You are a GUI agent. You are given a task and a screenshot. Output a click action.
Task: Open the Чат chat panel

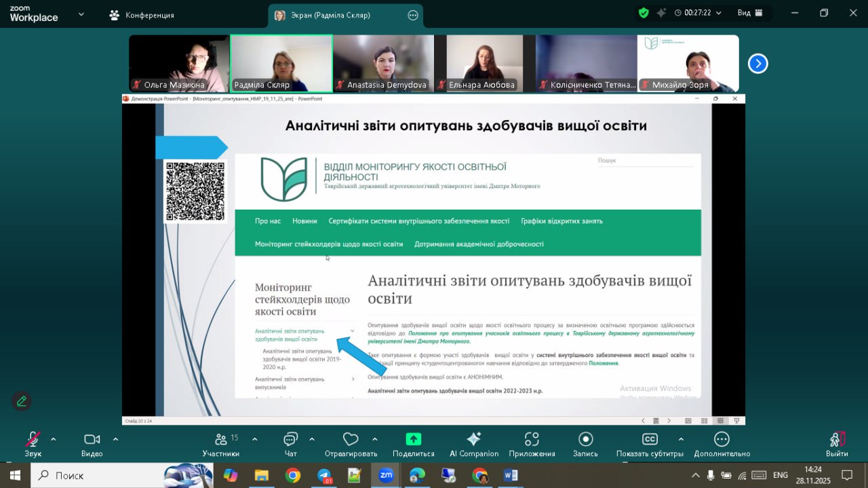click(291, 440)
